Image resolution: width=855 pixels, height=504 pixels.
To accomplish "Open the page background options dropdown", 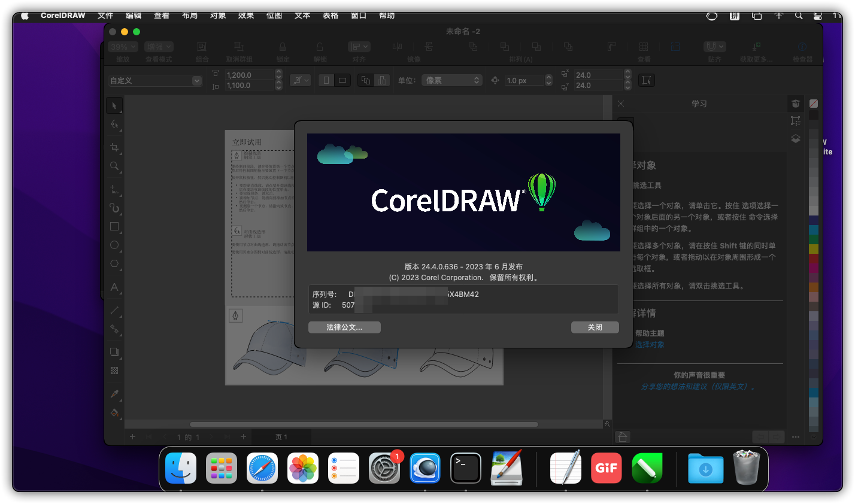I will click(300, 80).
